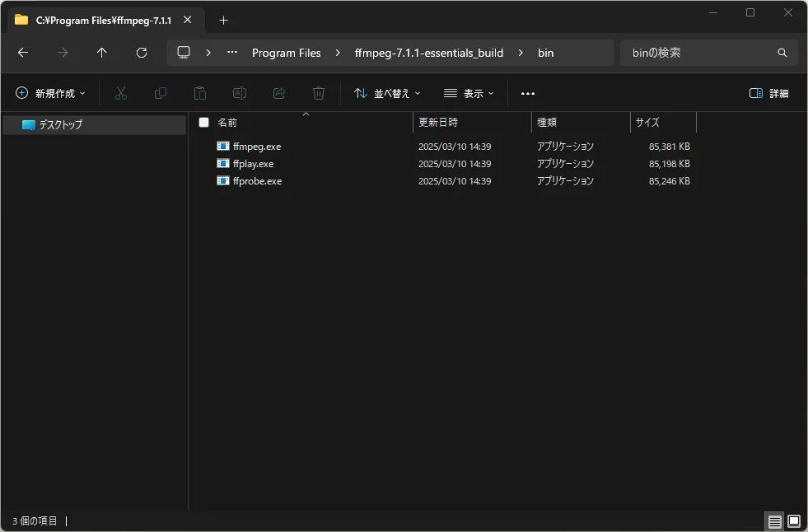The height and width of the screenshot is (532, 808).
Task: Select ffmpeg.exe file name
Action: tap(257, 147)
